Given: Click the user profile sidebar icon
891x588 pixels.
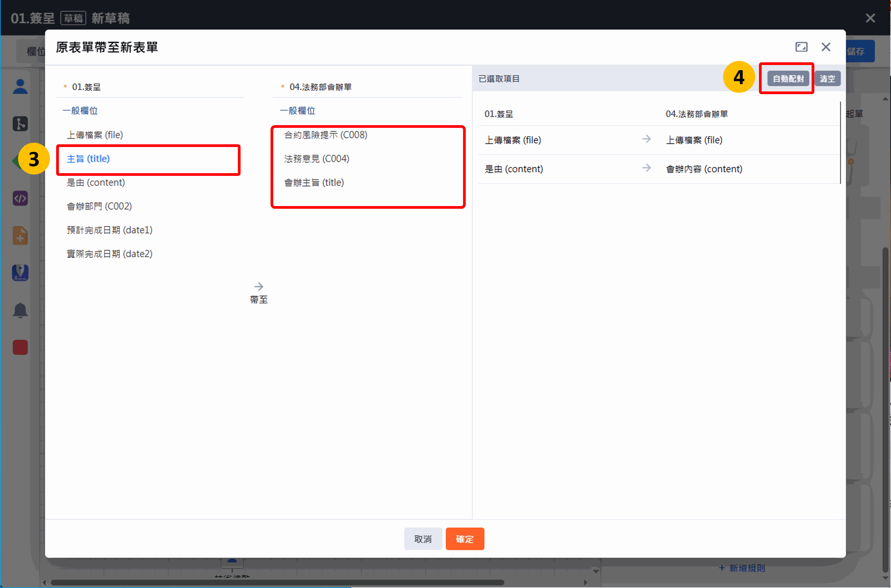Looking at the screenshot, I should [20, 87].
